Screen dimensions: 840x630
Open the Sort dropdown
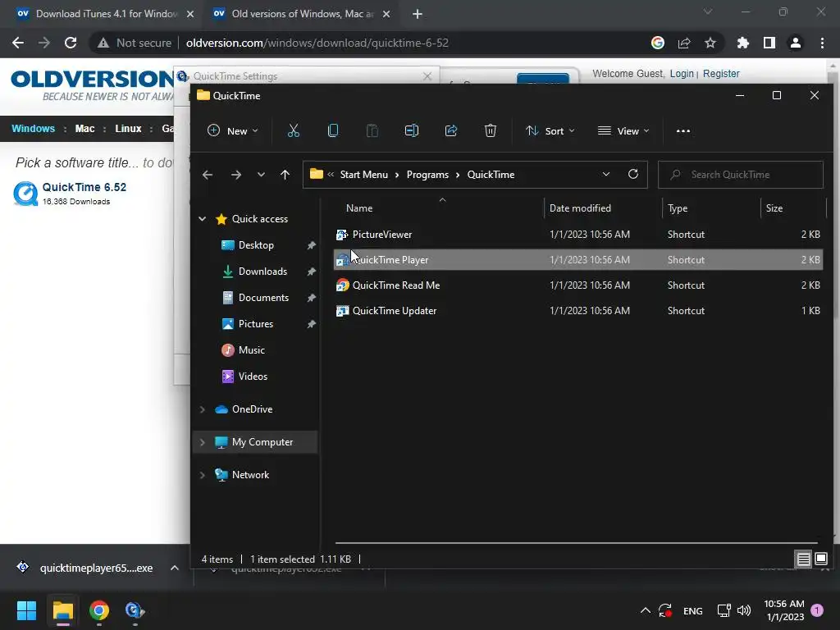point(550,130)
